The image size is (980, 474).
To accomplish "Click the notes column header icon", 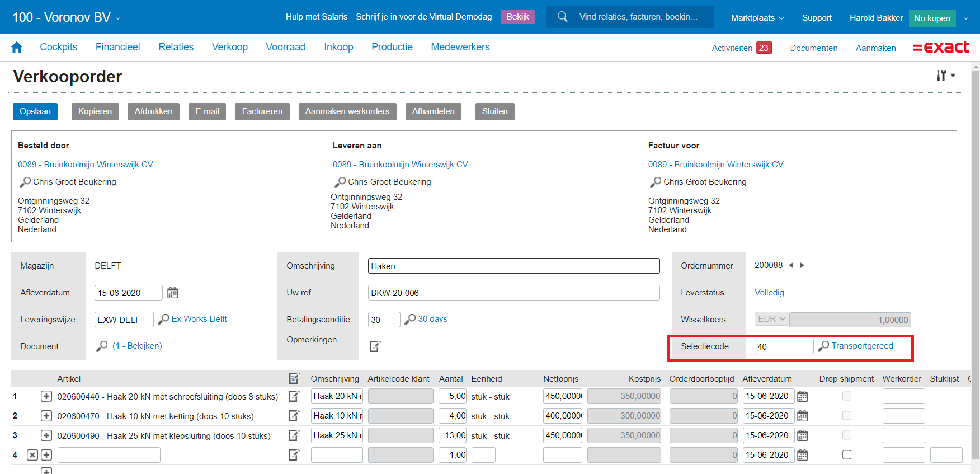I will [x=294, y=378].
